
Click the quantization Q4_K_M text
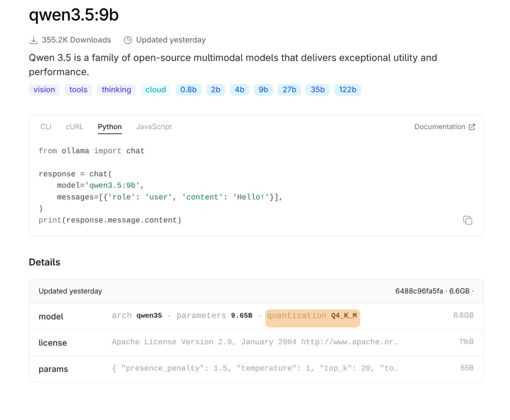coord(312,316)
